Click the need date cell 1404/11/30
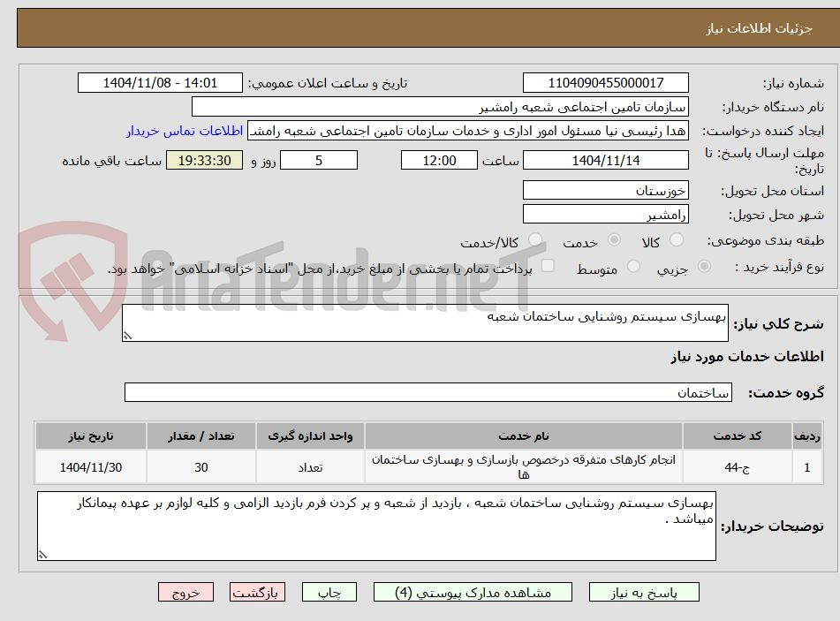Viewport: 840px width, 621px height. pos(90,467)
